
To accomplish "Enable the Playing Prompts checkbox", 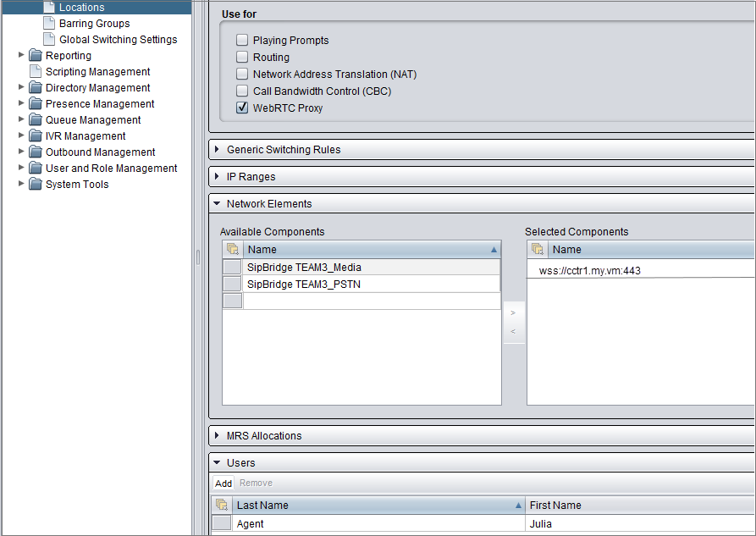I will [242, 41].
